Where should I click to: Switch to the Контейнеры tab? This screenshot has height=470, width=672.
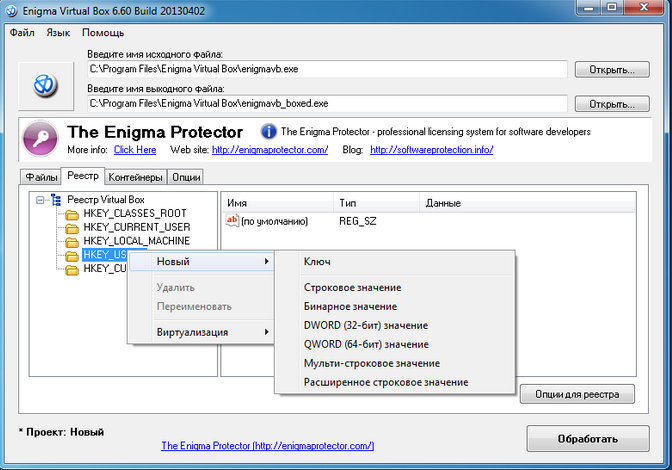tap(135, 177)
